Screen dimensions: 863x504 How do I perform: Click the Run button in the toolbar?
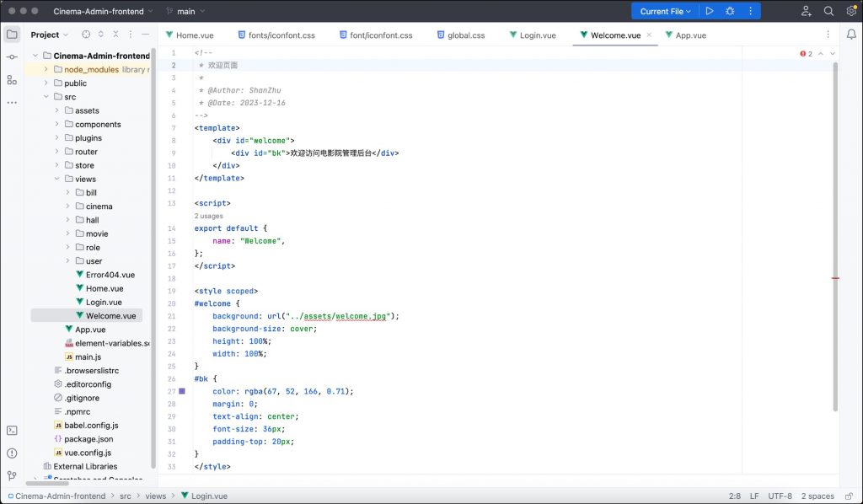coord(710,11)
